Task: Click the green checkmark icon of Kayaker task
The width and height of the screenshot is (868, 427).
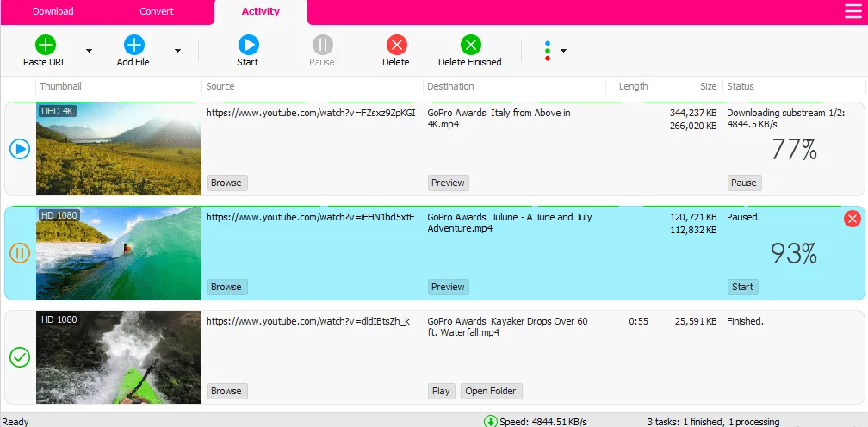Action: pos(20,357)
